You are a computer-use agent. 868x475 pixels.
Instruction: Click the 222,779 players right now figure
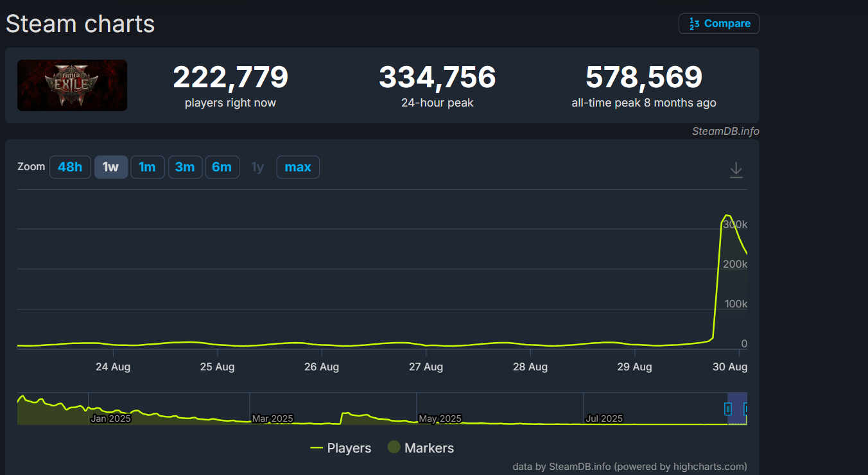pos(230,78)
